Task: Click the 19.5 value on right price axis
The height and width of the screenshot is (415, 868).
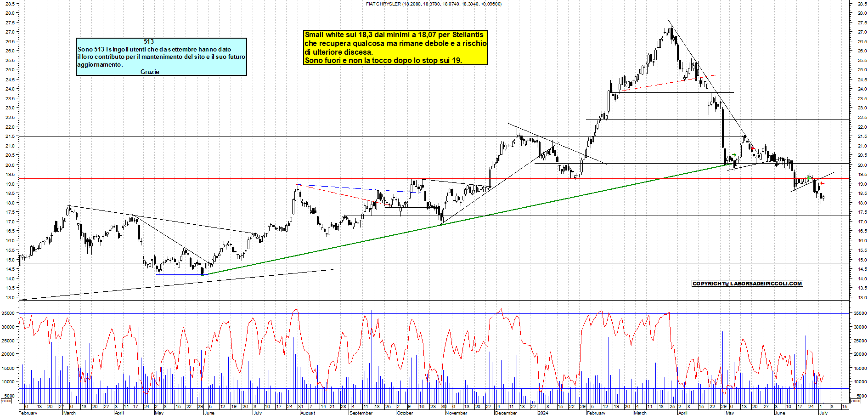Action: (862, 175)
